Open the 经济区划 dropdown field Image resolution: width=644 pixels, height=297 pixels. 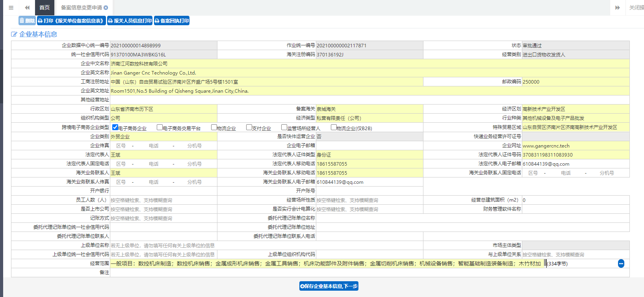tap(576, 109)
